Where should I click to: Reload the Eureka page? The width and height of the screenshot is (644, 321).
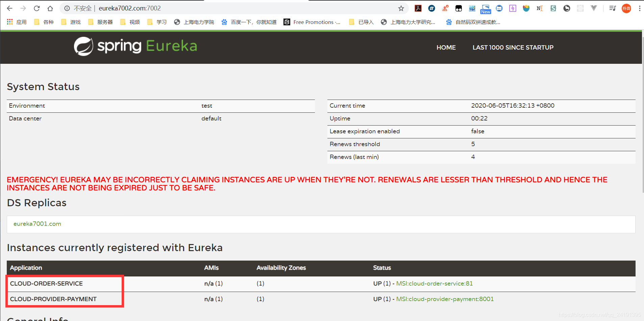[36, 8]
